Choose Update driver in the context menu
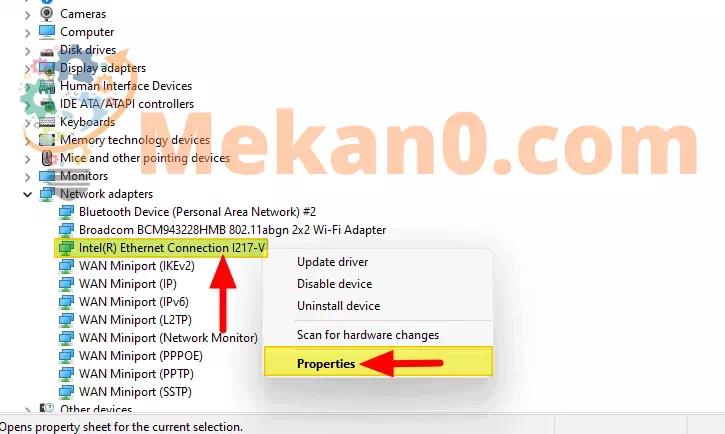Image resolution: width=725 pixels, height=434 pixels. [332, 262]
